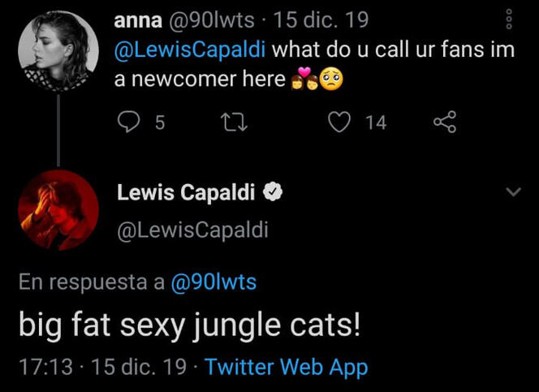The image size is (539, 392).
Task: Click the @LewisCapaldi handle under his name
Action: [x=192, y=230]
